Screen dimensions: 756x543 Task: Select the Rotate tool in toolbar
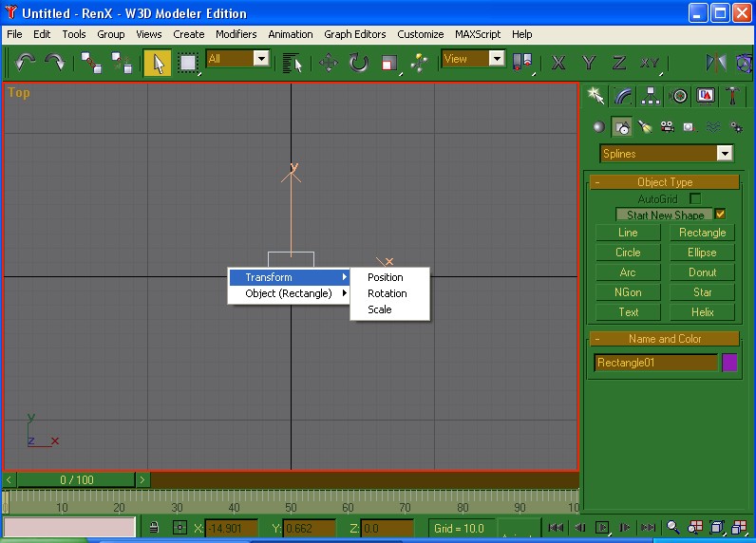tap(358, 63)
